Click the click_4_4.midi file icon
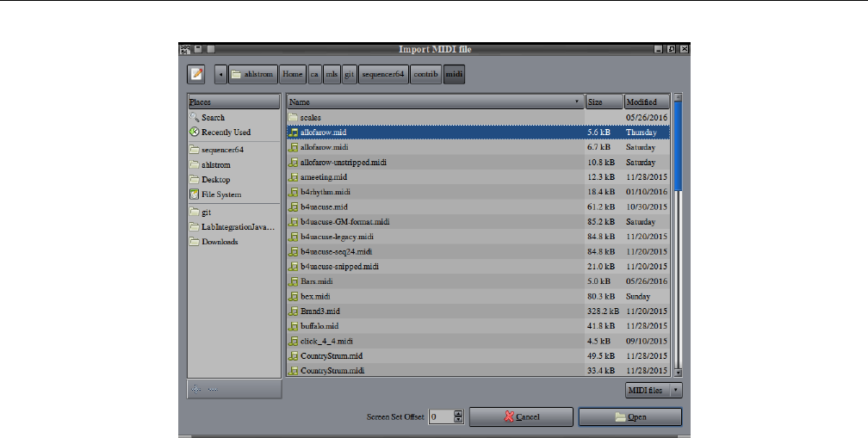 click(x=294, y=342)
